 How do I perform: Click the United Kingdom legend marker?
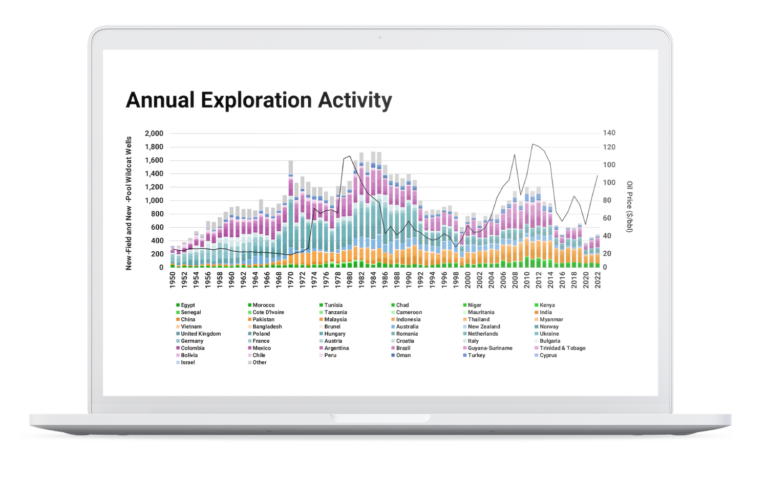click(x=177, y=333)
